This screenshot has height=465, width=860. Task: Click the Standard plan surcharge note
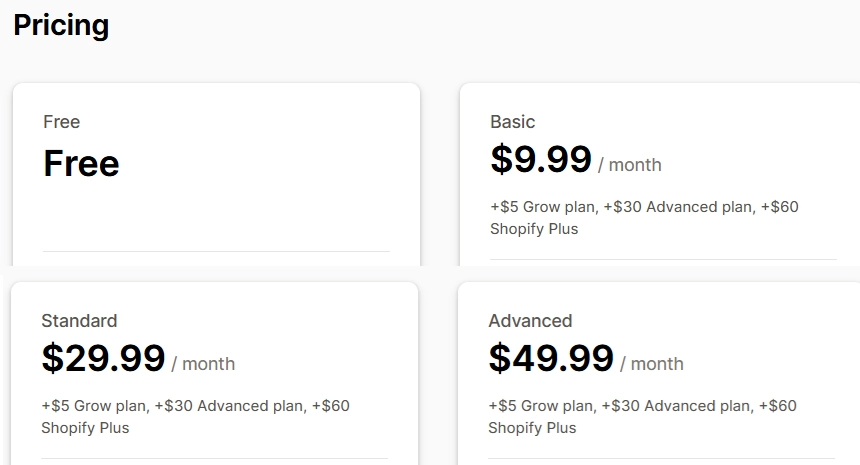[x=195, y=417]
